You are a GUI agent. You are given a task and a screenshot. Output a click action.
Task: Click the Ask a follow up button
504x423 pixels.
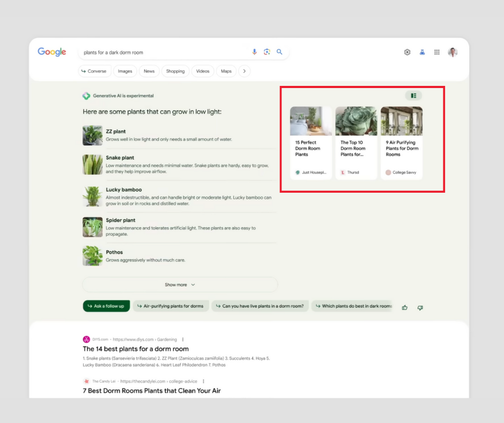[x=106, y=306]
